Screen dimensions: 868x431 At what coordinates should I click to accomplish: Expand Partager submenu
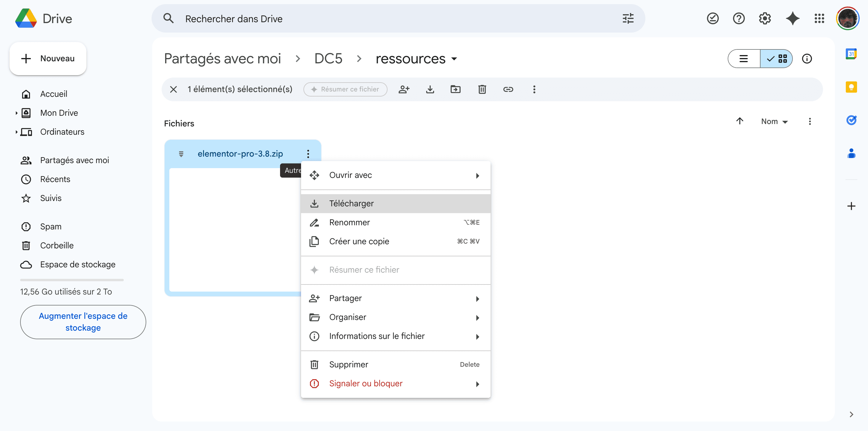(396, 298)
